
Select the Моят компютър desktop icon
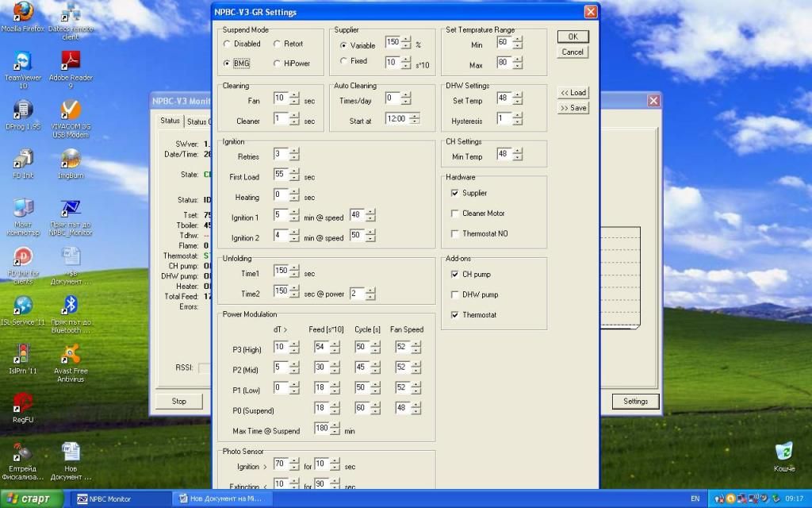coord(23,217)
